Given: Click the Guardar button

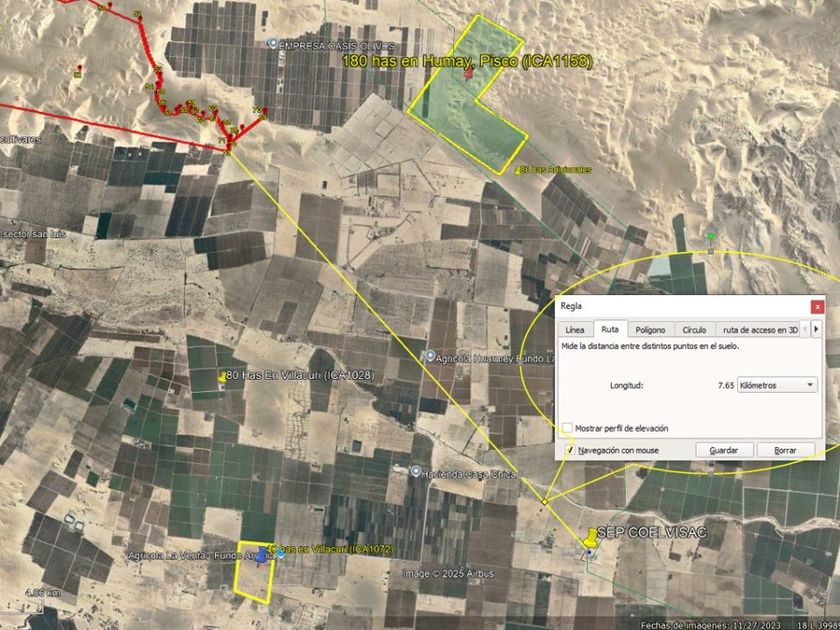Looking at the screenshot, I should [x=724, y=450].
